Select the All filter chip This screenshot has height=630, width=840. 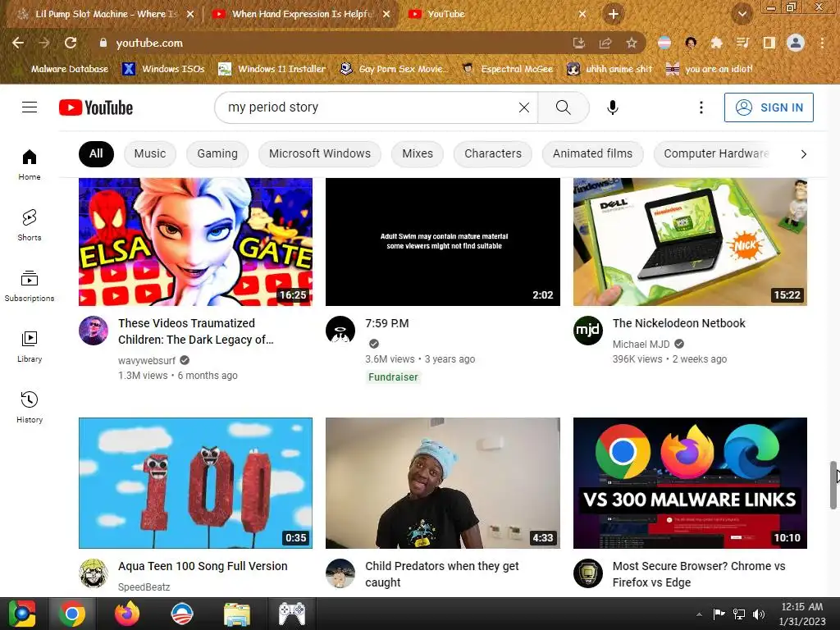96,153
